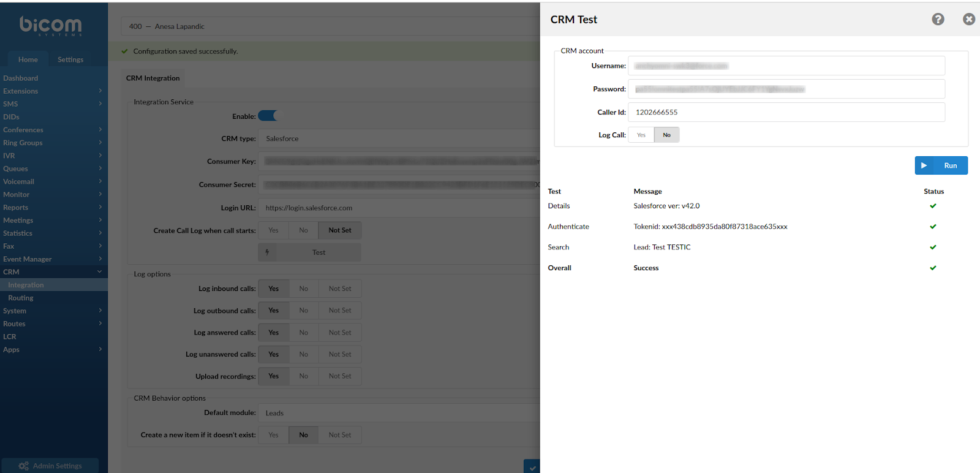
Task: Expand the Conferences sidebar menu
Action: coord(53,130)
